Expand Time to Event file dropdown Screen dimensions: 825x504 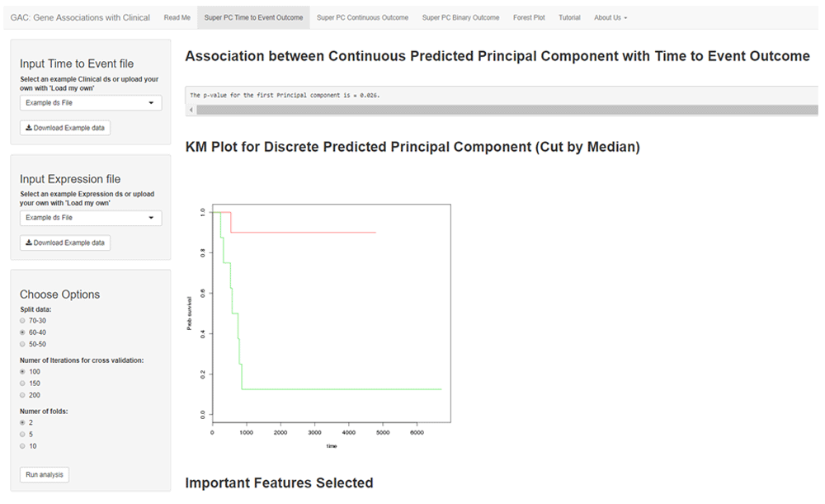point(91,102)
